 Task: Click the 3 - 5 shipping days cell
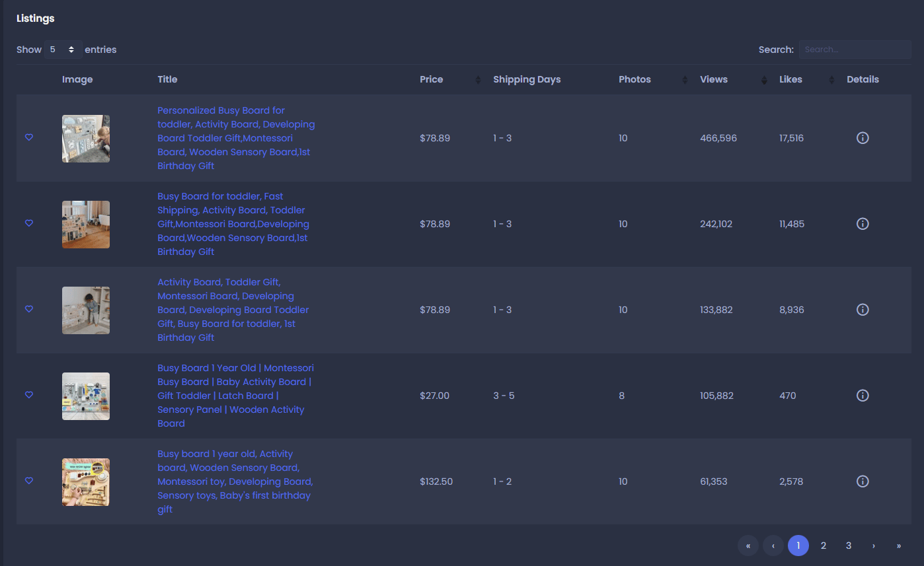[504, 396]
